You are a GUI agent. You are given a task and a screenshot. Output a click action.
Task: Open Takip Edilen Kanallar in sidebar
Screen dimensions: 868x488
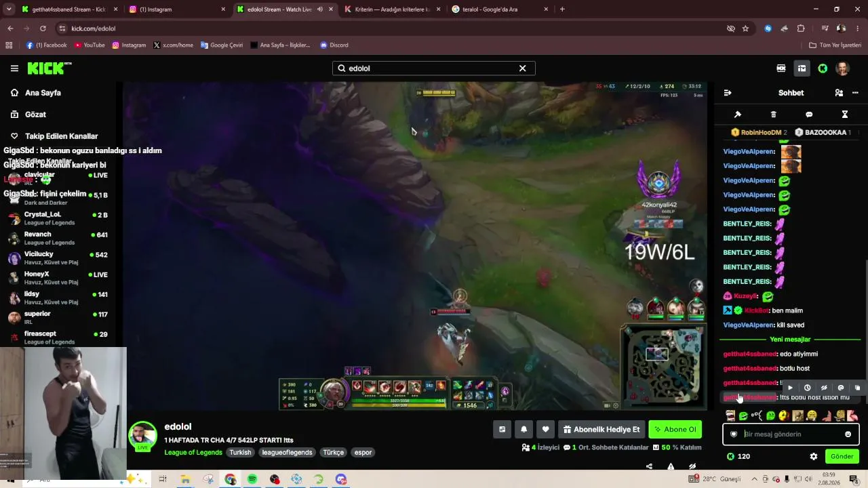pos(61,136)
